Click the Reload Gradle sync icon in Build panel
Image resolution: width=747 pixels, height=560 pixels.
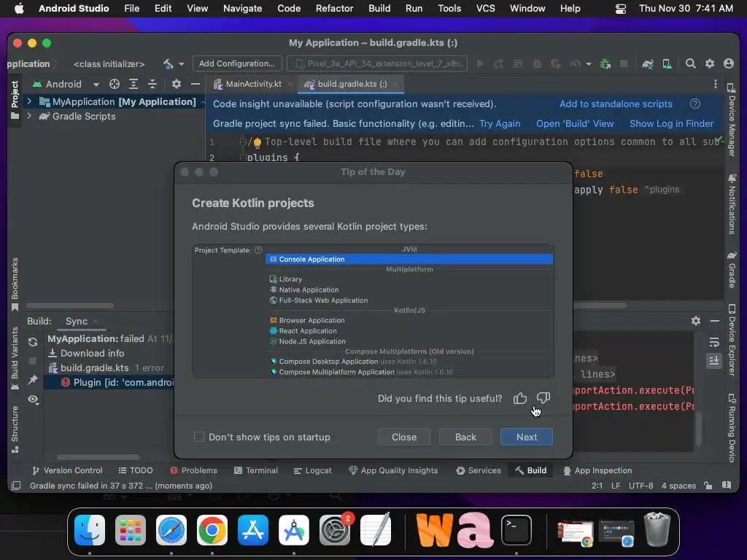point(32,342)
